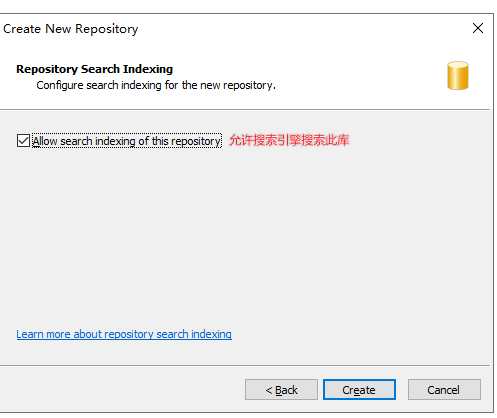Cancel the repository creation wizard
497x418 pixels.
(444, 389)
